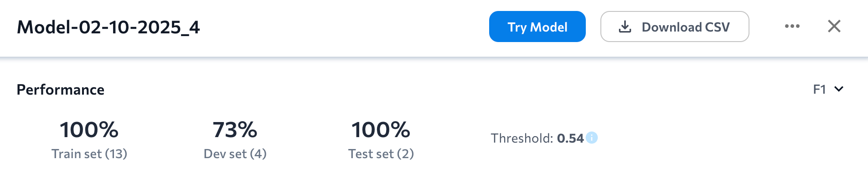868x181 pixels.
Task: Click the Dev set (4) label
Action: click(235, 154)
